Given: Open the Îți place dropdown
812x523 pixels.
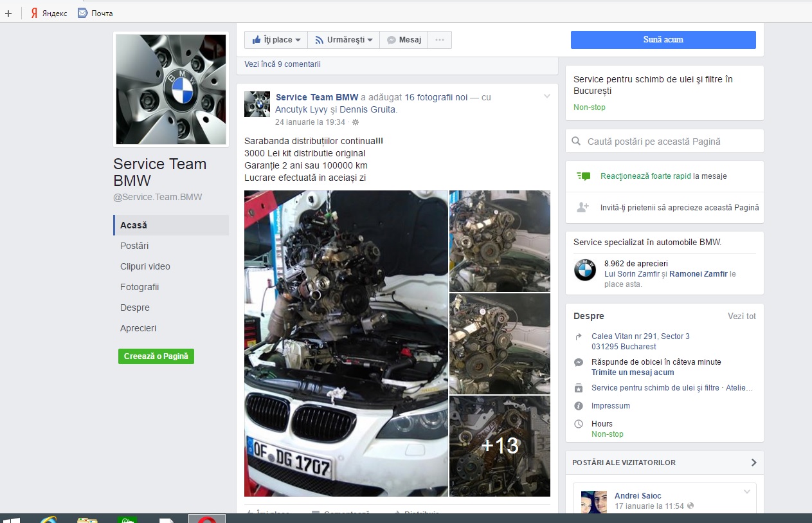Looking at the screenshot, I should [x=276, y=40].
